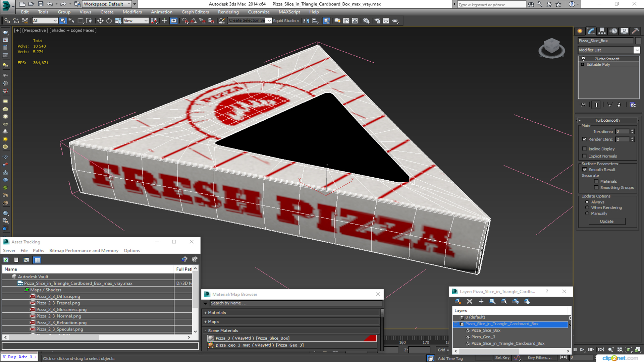Switch to the Hierarchy command panel
Image resolution: width=644 pixels, height=362 pixels.
(602, 31)
